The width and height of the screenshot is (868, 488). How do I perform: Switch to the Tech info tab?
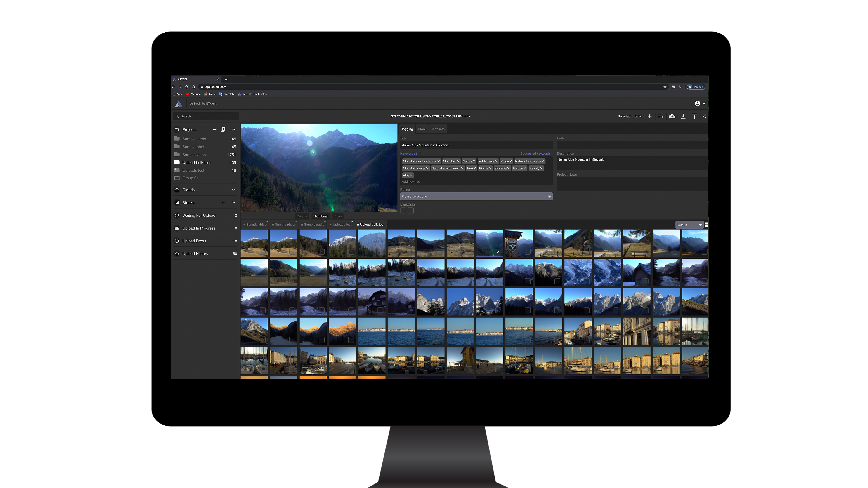[438, 129]
